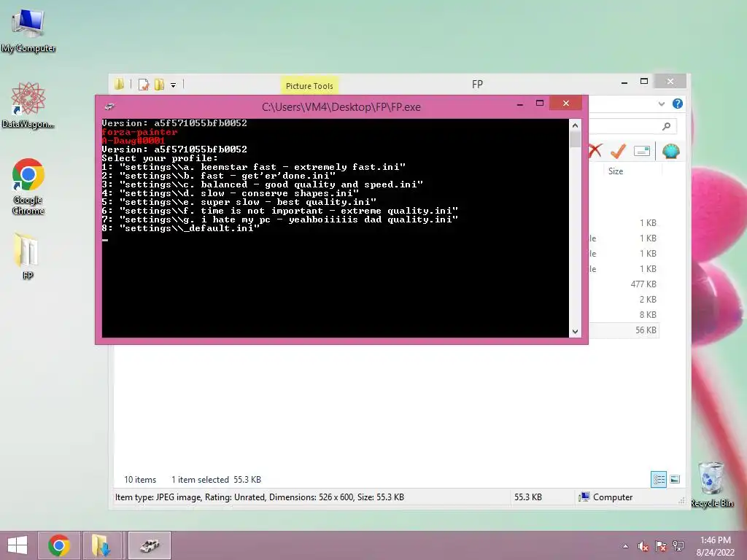Click the red 'forza-painter' console text
747x560 pixels.
click(x=139, y=133)
